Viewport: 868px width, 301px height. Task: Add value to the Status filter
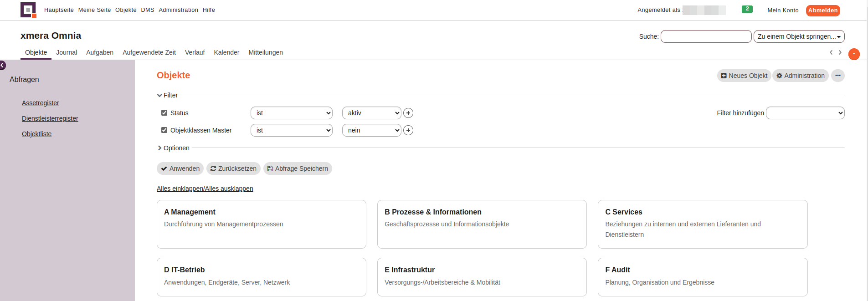pyautogui.click(x=408, y=113)
